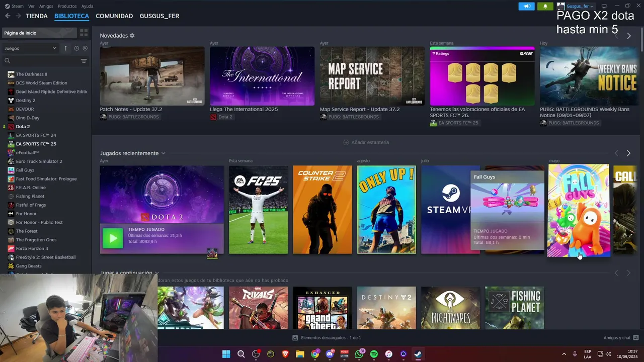The image size is (644, 362).
Task: Open the Fishing Planet shelf cover
Action: [514, 308]
